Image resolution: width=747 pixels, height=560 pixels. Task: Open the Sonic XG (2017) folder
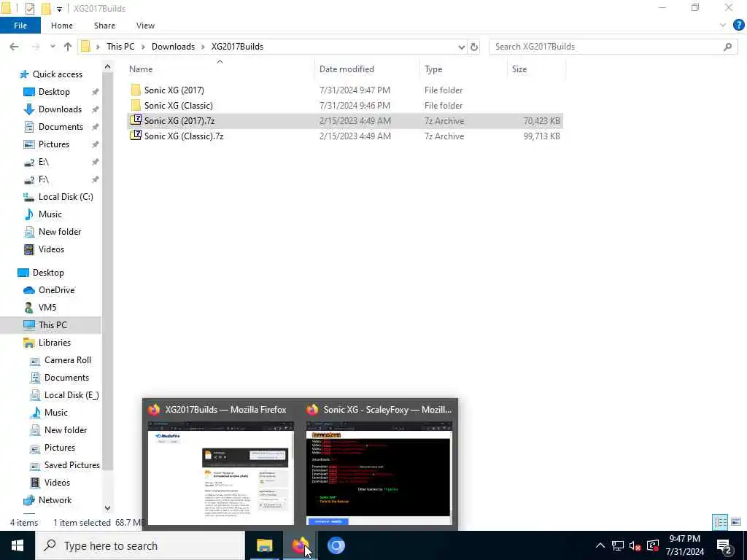174,90
